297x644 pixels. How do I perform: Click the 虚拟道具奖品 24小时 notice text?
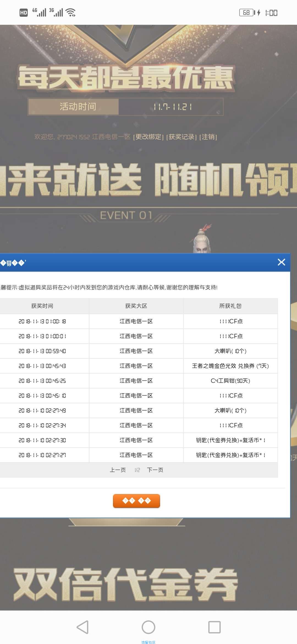pyautogui.click(x=109, y=287)
